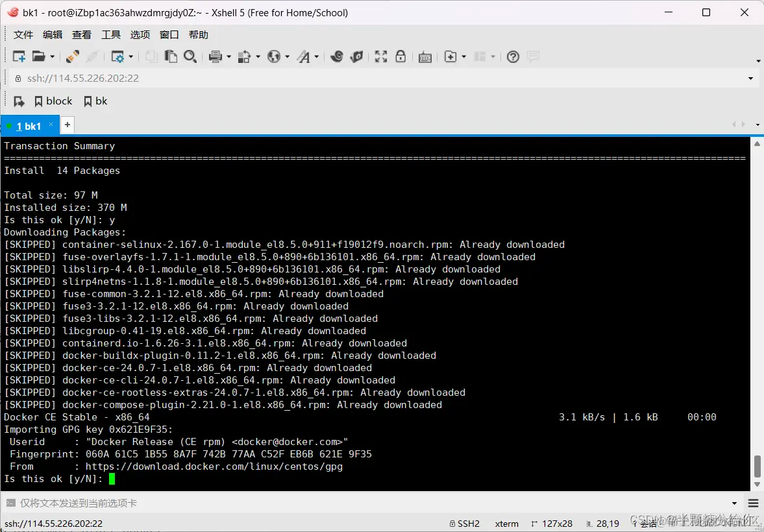This screenshot has width=764, height=532.
Task: Expand the compose bar target dropdown
Action: click(x=734, y=503)
